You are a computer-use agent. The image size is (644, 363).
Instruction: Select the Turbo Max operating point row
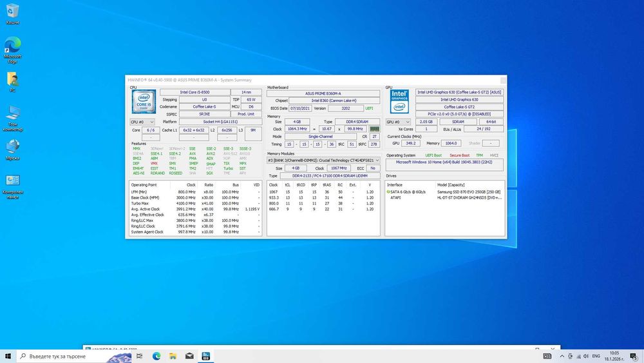click(x=196, y=204)
